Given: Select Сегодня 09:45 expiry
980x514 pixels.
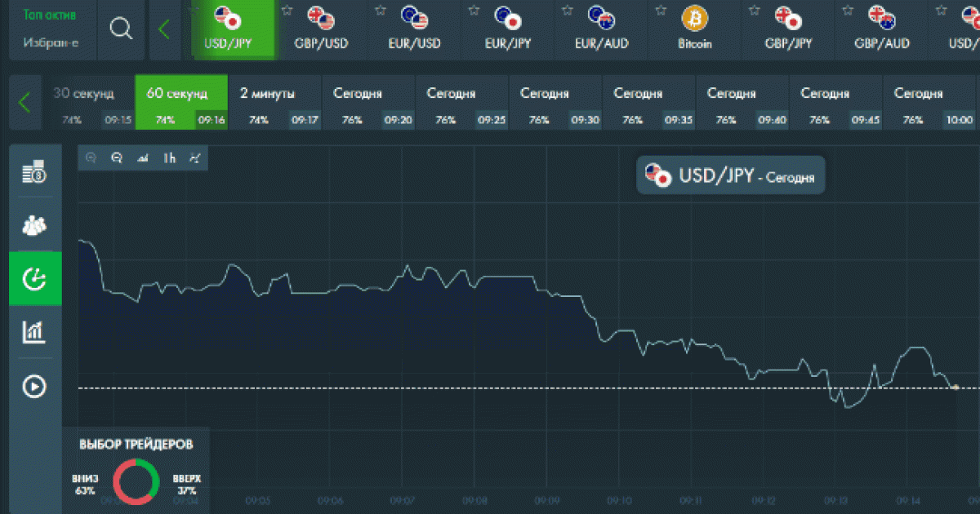Looking at the screenshot, I should pos(835,103).
